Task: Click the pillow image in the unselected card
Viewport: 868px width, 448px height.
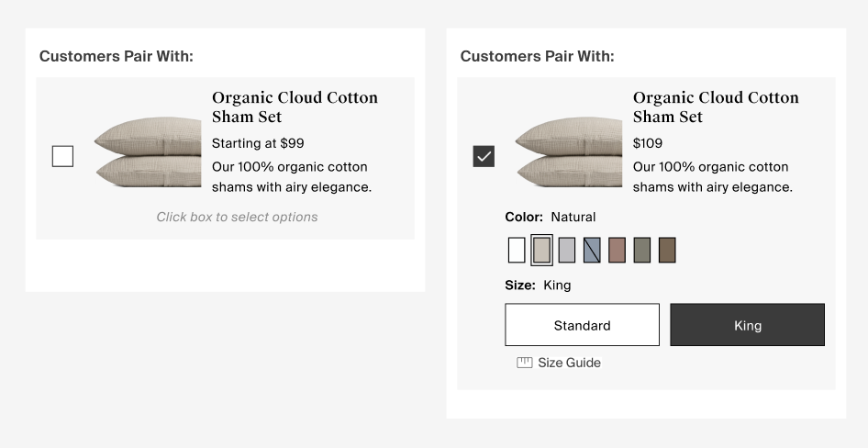Action: click(x=148, y=152)
